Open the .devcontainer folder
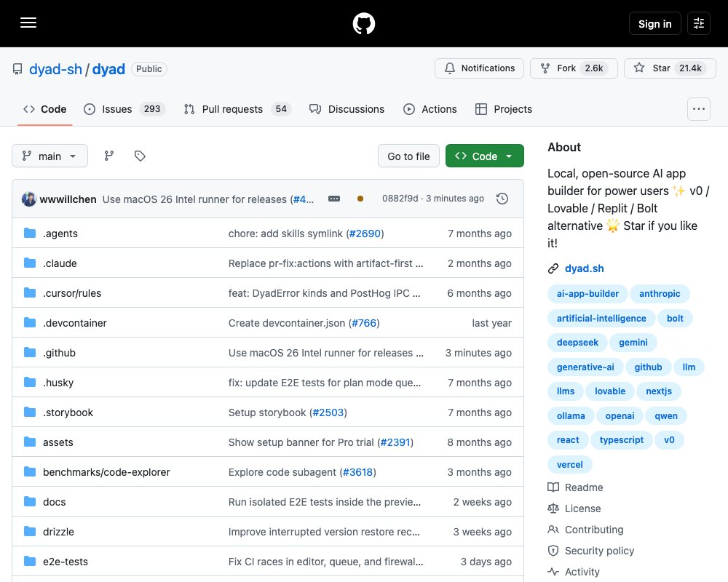The image size is (728, 582). click(x=75, y=323)
